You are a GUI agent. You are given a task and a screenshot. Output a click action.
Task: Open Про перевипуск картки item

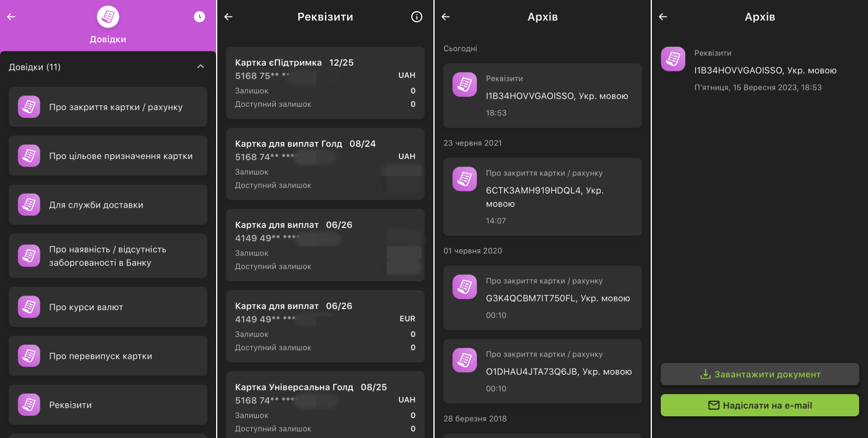[108, 356]
